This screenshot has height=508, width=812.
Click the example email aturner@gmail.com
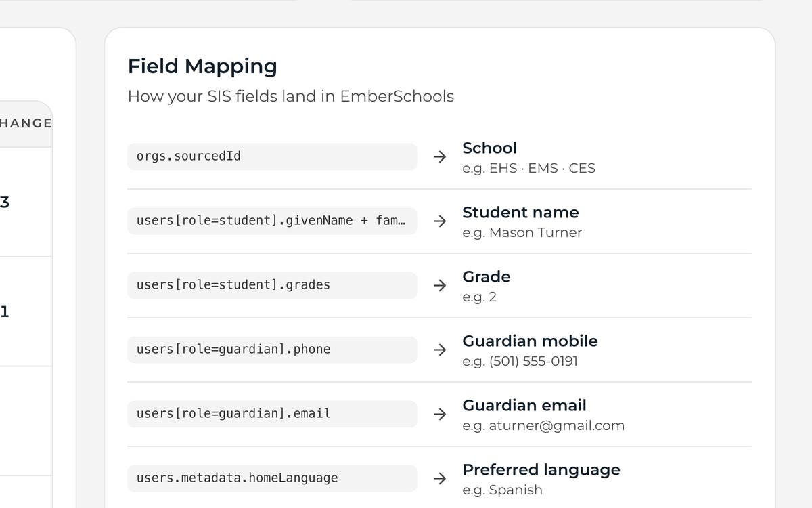coord(557,425)
